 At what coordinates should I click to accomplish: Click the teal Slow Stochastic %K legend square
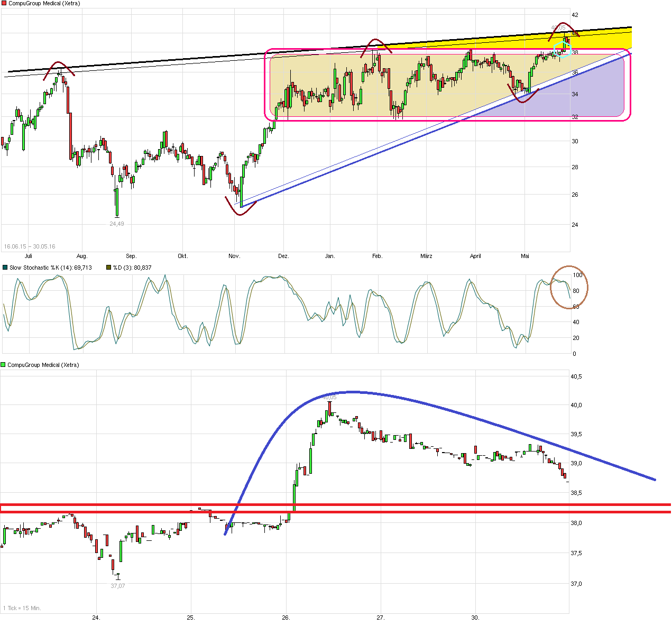tap(5, 268)
